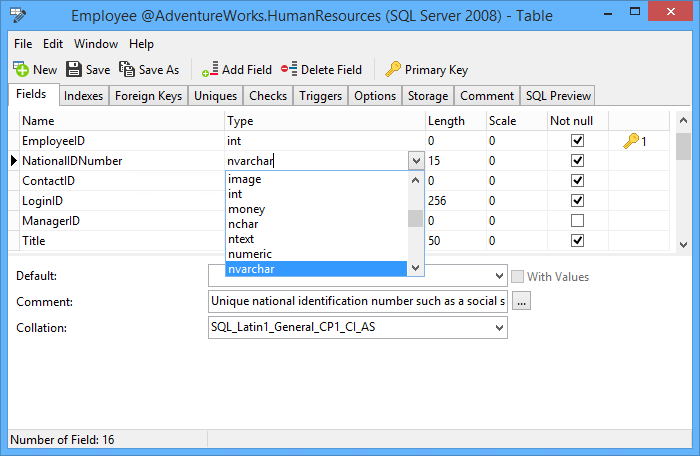700x456 pixels.
Task: Click the New table icon
Action: point(21,69)
